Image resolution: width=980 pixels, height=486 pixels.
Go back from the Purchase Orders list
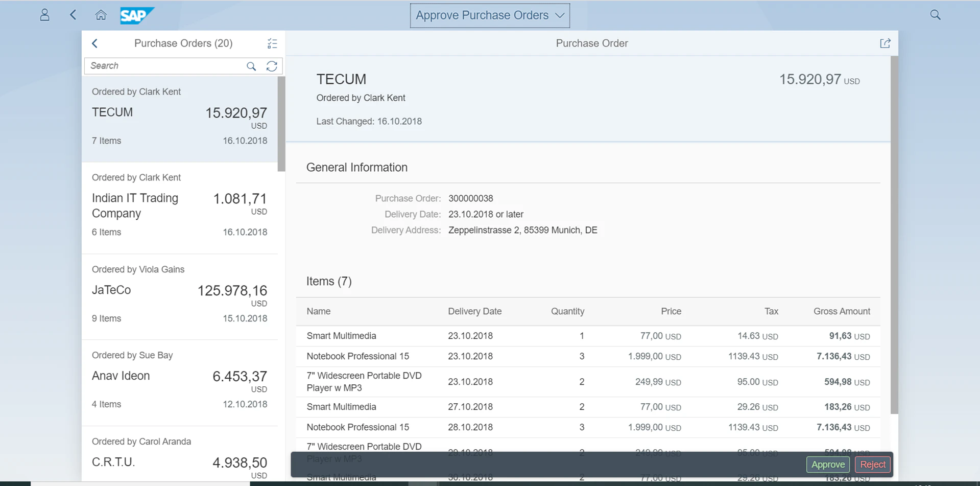pos(94,43)
